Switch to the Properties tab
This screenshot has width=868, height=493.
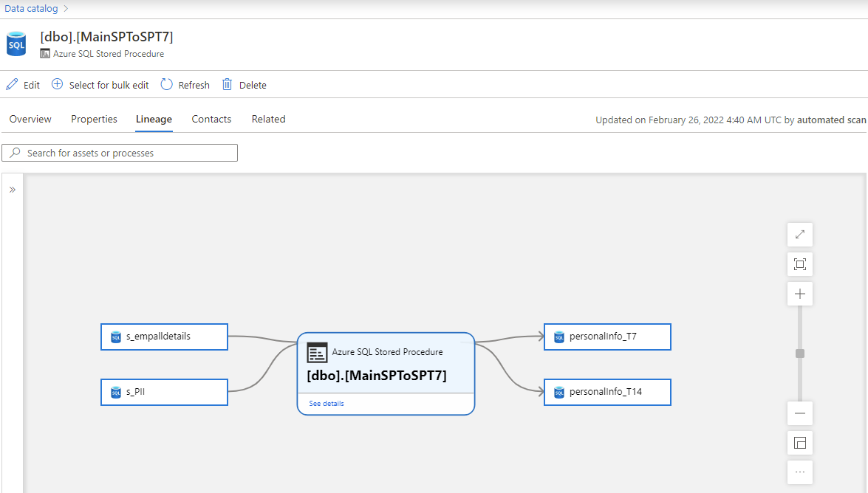tap(94, 119)
